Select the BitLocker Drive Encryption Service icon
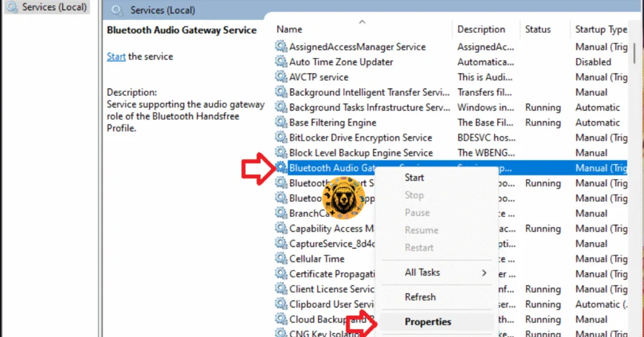 [280, 138]
